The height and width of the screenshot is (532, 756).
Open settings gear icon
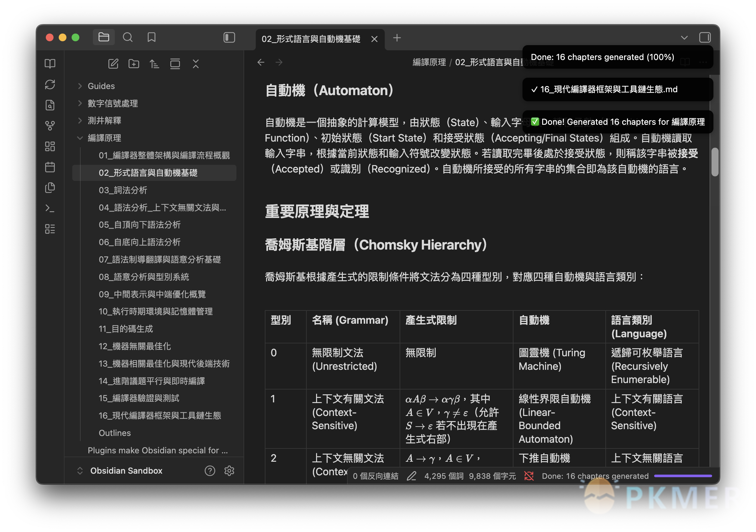point(229,471)
